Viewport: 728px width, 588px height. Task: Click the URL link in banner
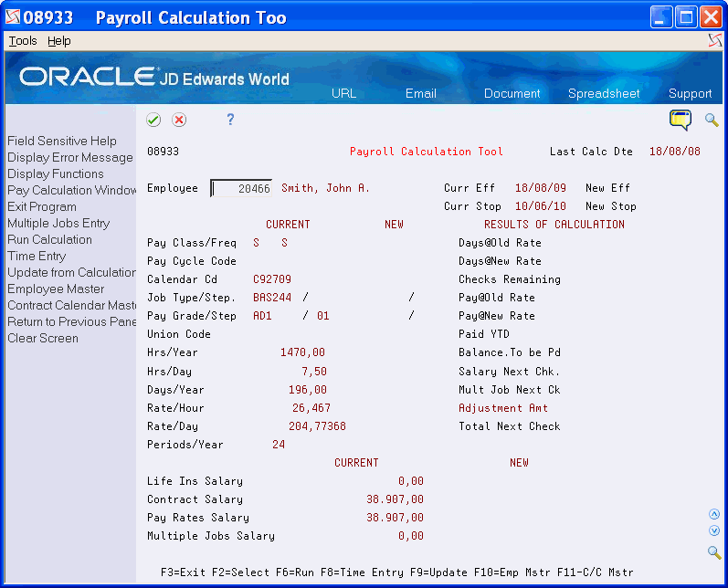pos(343,93)
